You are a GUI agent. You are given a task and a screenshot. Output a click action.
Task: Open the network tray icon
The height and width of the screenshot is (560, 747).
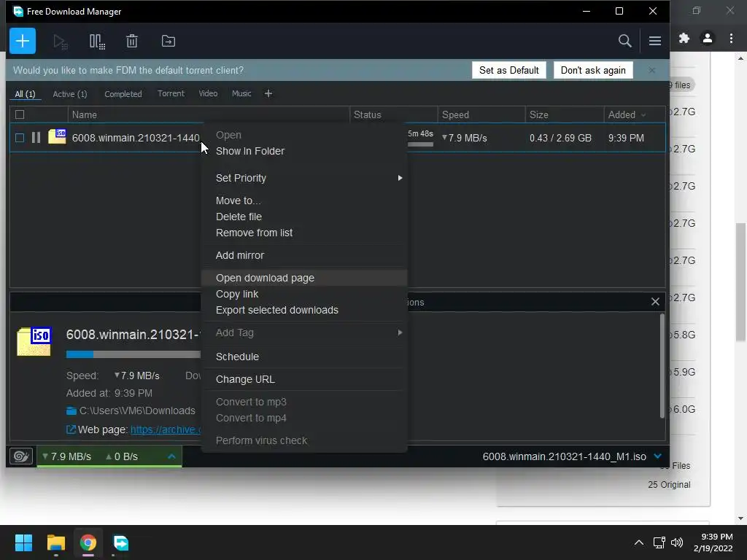pyautogui.click(x=659, y=542)
